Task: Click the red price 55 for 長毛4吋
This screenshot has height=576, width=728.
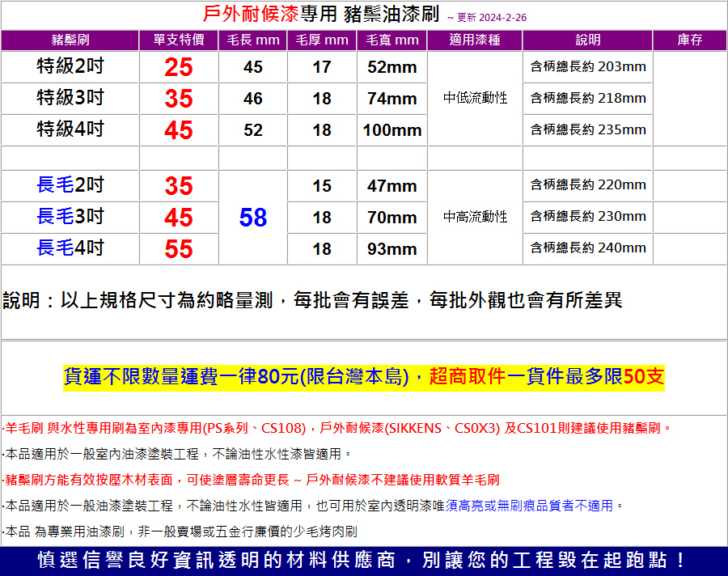Action: pyautogui.click(x=179, y=249)
